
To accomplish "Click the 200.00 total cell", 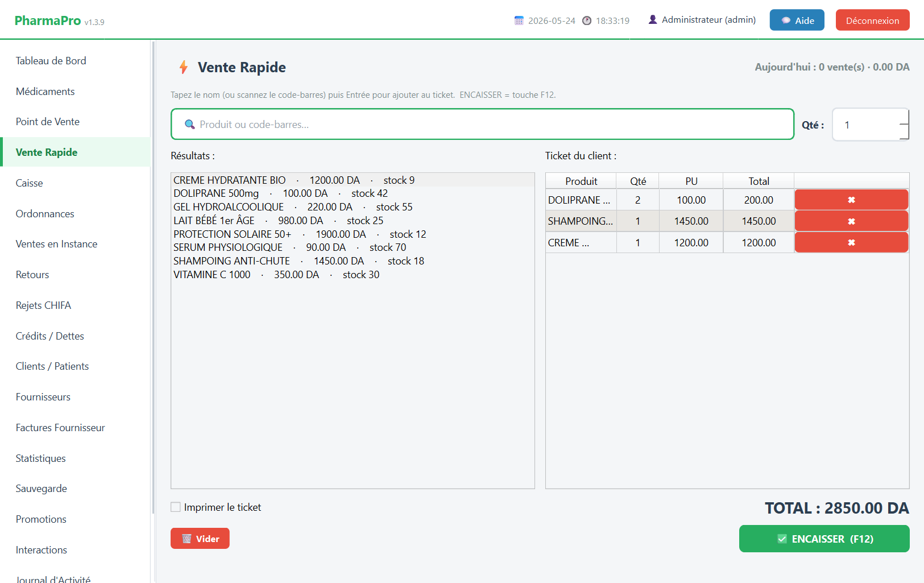I will [759, 200].
